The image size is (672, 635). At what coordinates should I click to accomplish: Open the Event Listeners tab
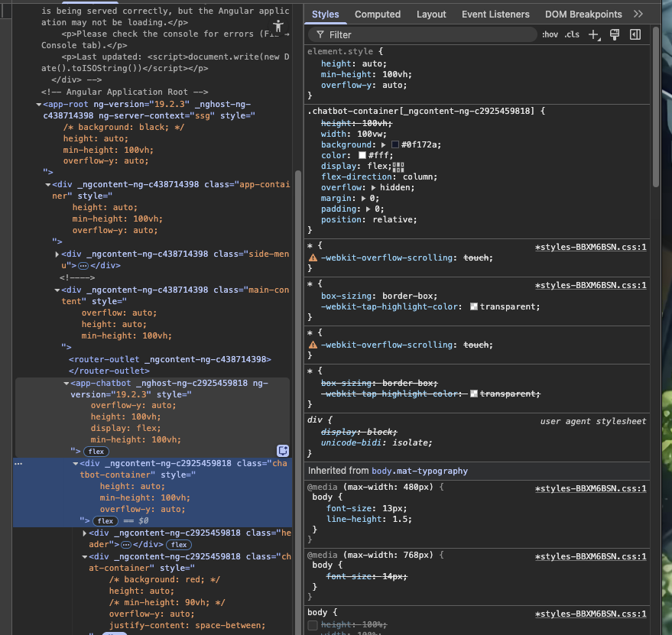click(496, 14)
